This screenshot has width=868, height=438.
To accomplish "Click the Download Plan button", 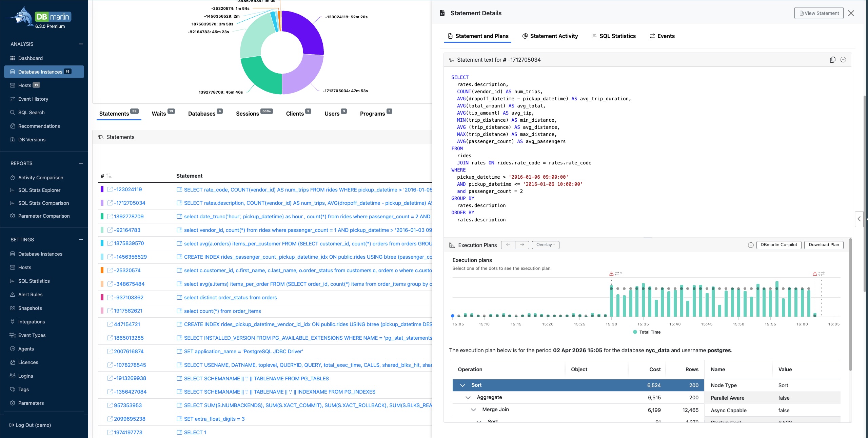I will [x=824, y=245].
